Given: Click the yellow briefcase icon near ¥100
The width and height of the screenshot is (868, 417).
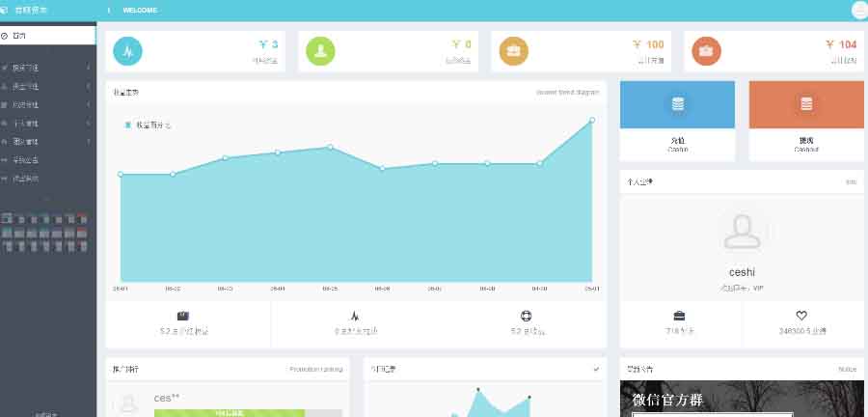Looking at the screenshot, I should tap(513, 51).
